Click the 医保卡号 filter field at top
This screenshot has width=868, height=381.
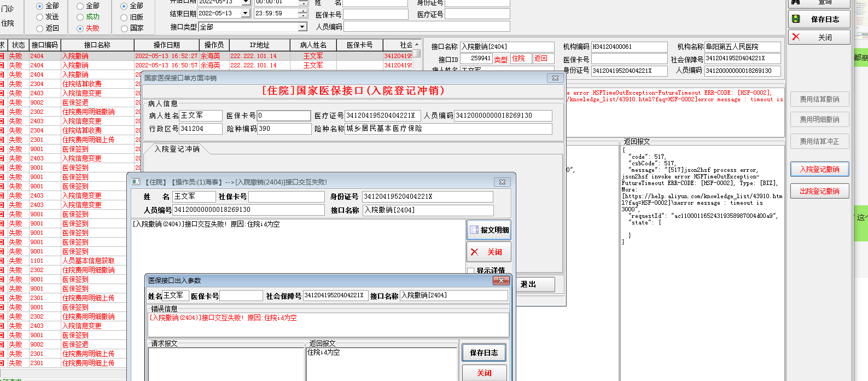[x=377, y=14]
